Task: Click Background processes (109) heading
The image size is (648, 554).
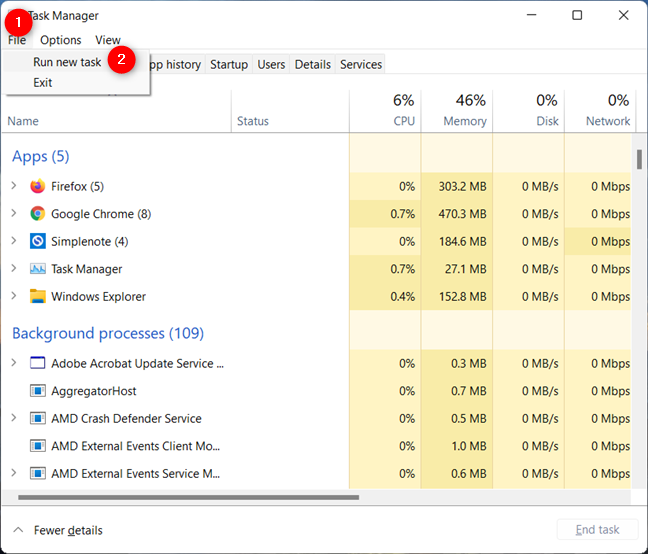Action: pyautogui.click(x=108, y=333)
